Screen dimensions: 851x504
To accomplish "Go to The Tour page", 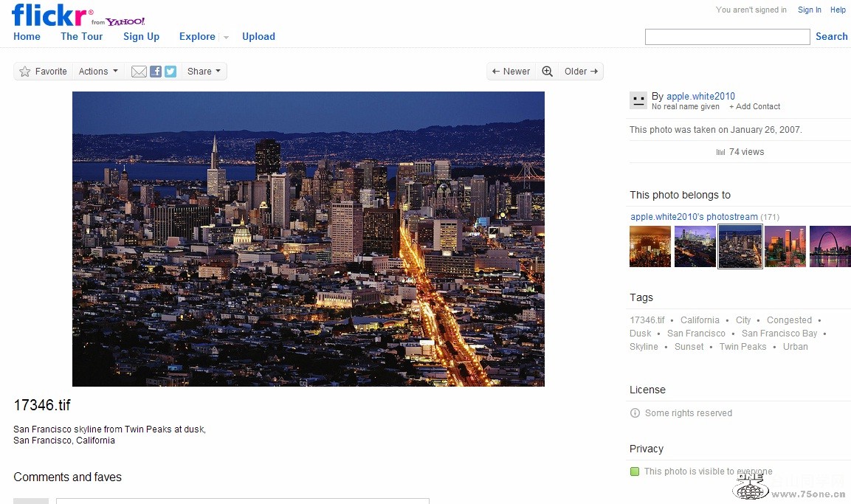I will pyautogui.click(x=82, y=36).
